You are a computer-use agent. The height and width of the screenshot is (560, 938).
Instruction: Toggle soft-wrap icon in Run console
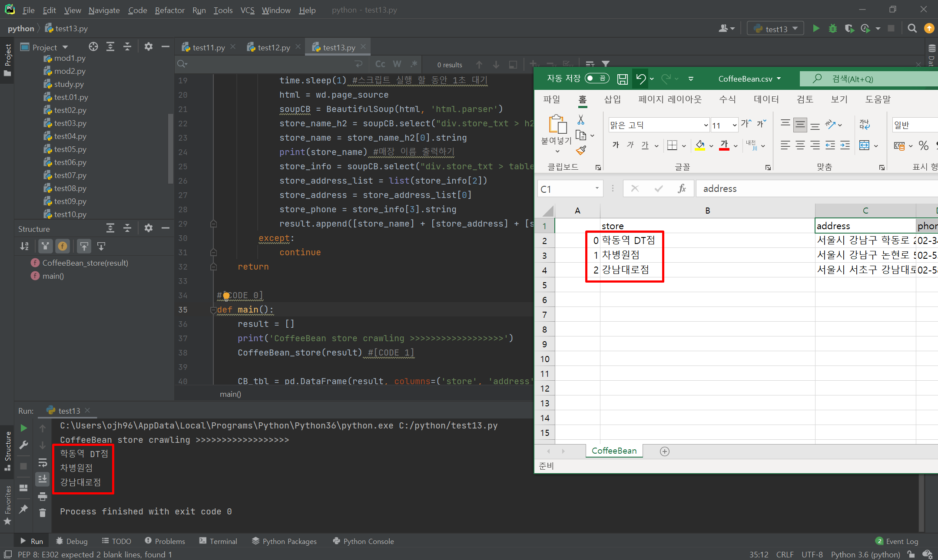click(43, 462)
